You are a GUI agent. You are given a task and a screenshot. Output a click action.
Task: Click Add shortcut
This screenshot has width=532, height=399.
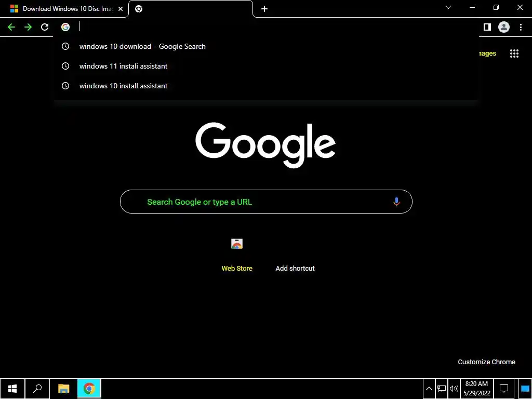(x=295, y=269)
